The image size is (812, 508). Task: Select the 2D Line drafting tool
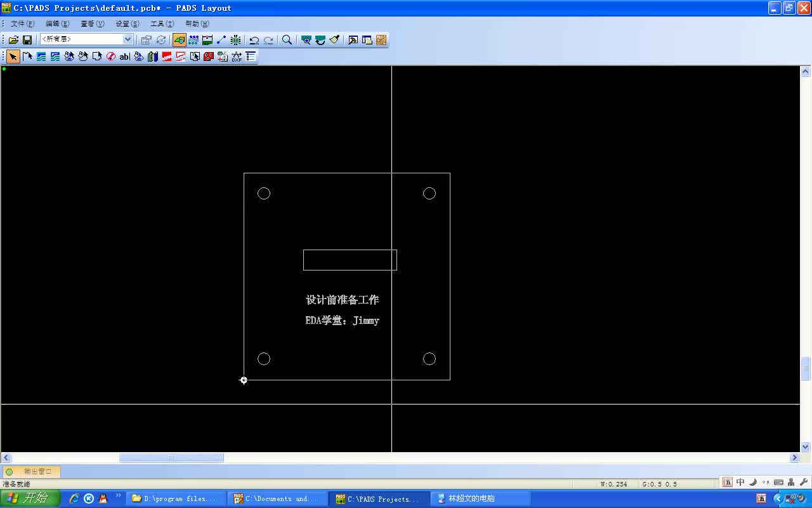27,57
